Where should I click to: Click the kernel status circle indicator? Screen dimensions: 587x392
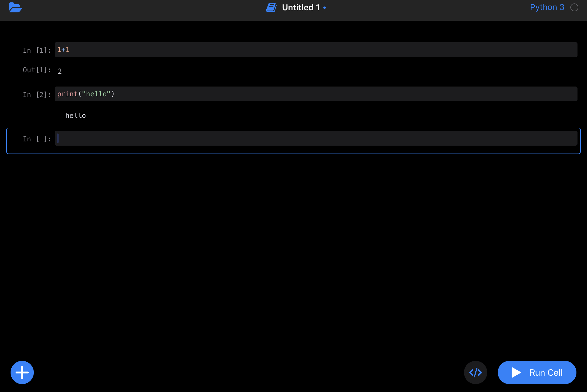[574, 8]
